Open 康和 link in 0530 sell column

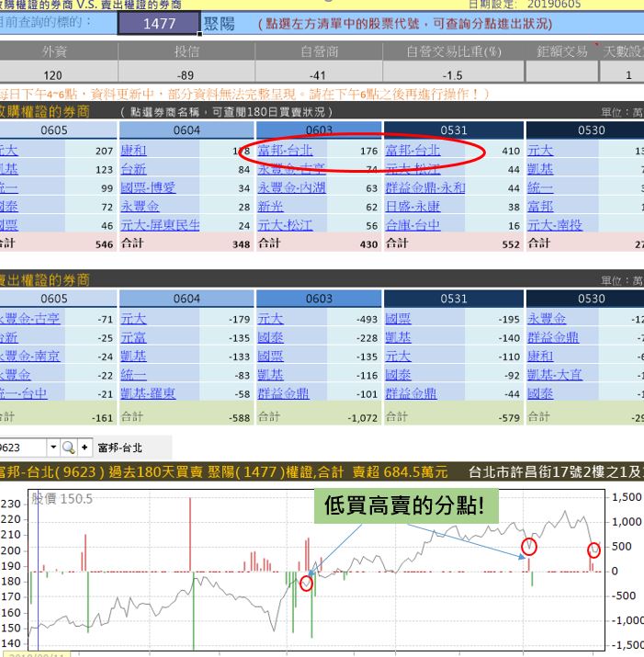pos(540,357)
